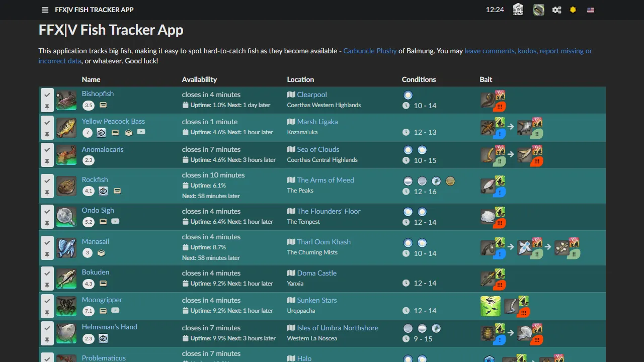Expand the video icon for Moongripper
Viewport: 644px width, 362px height.
pyautogui.click(x=115, y=311)
